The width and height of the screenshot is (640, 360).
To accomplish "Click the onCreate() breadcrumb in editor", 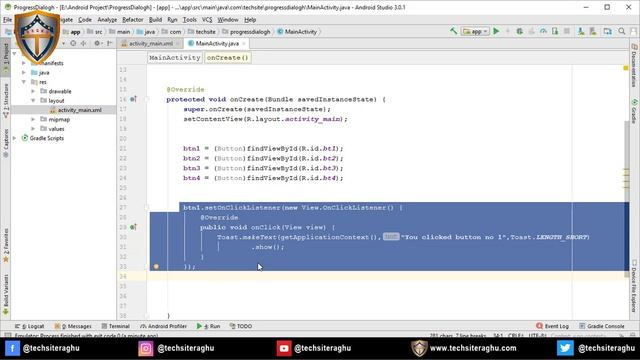I will click(227, 58).
